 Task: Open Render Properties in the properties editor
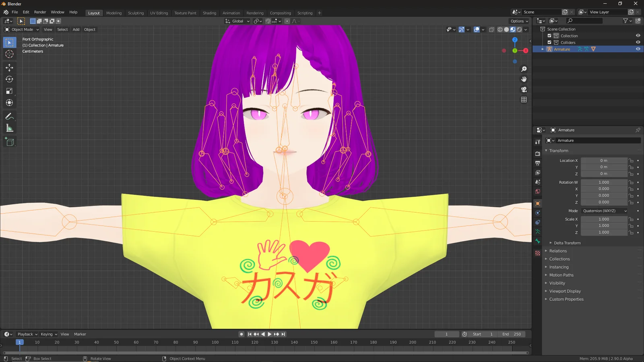[x=537, y=153]
